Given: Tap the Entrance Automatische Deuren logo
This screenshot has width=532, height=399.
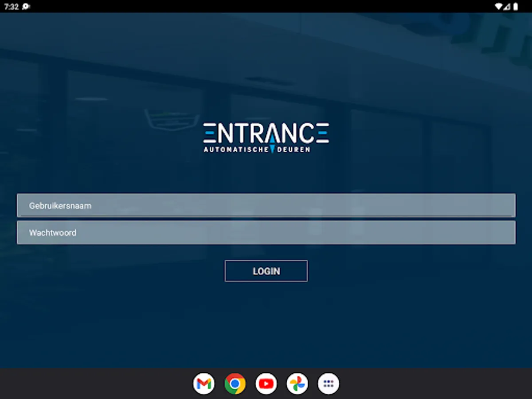Looking at the screenshot, I should [x=266, y=138].
